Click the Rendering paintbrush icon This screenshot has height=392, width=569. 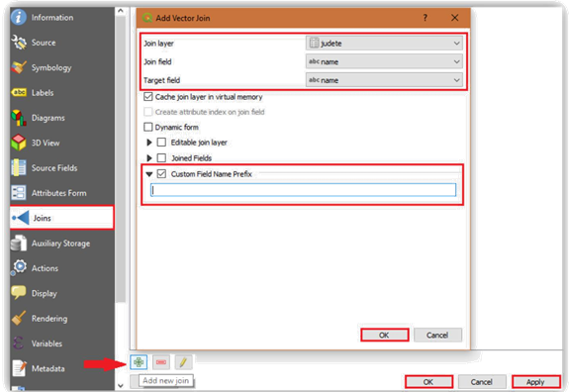click(x=19, y=318)
